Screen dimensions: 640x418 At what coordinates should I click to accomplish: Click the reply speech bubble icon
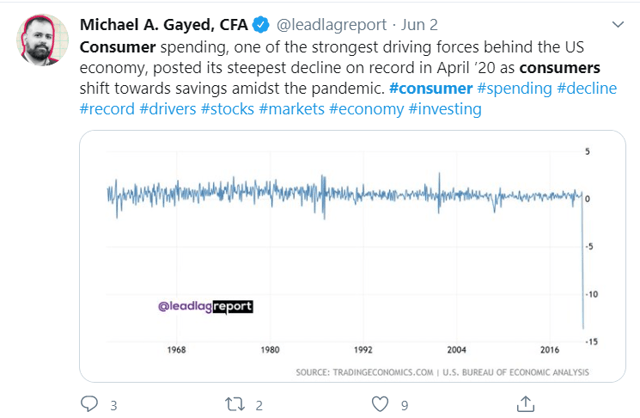click(x=89, y=404)
